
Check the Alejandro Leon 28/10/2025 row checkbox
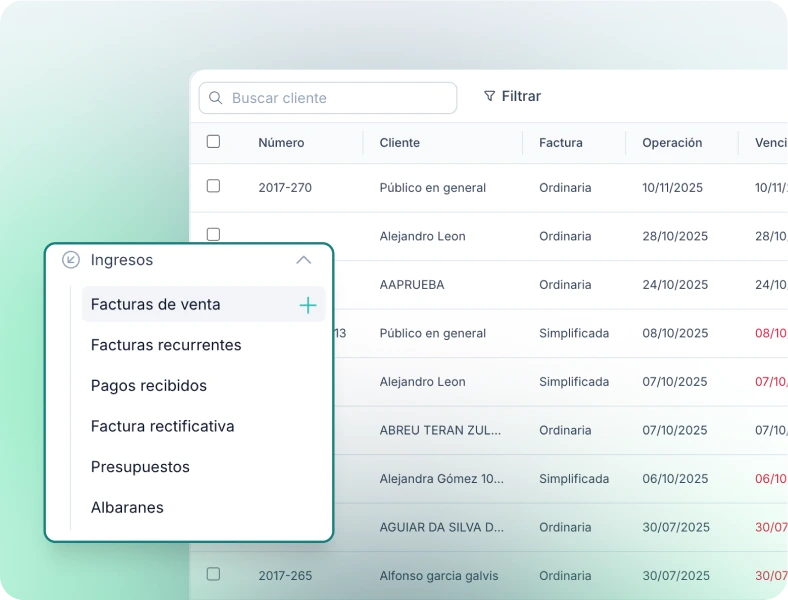(214, 234)
